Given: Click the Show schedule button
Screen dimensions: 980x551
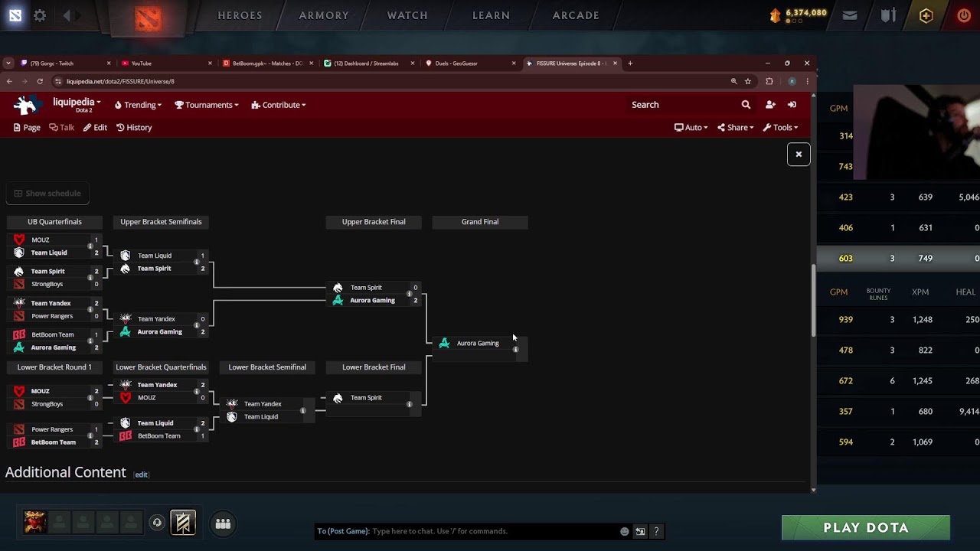Looking at the screenshot, I should [47, 194].
